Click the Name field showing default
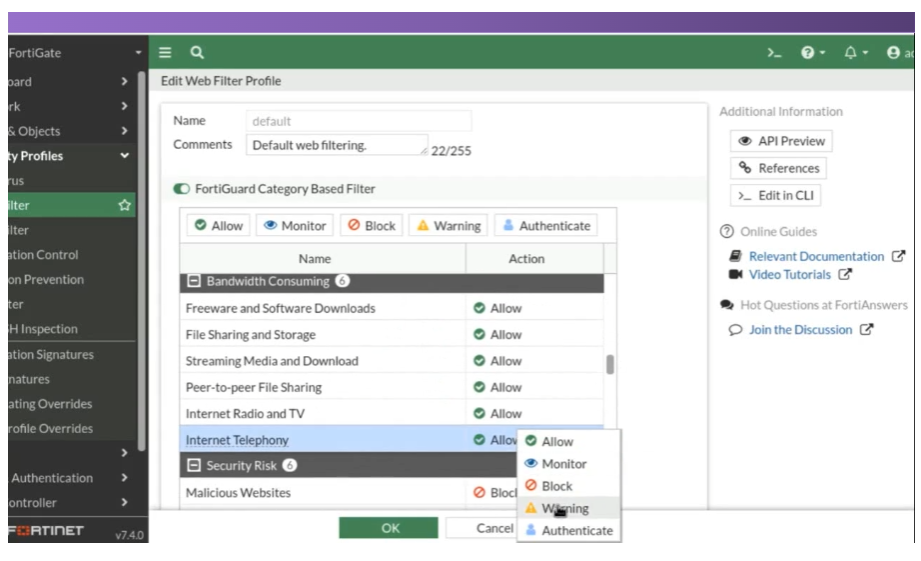921x561 pixels. click(358, 121)
